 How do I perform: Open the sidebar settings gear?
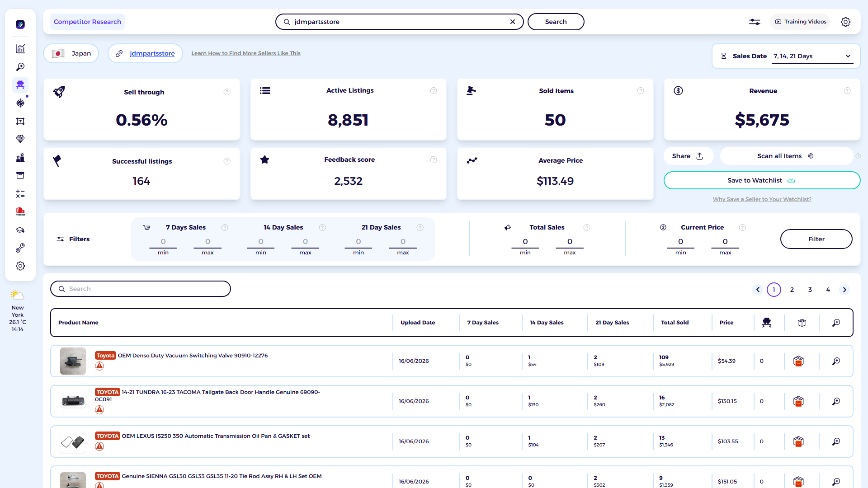point(20,266)
